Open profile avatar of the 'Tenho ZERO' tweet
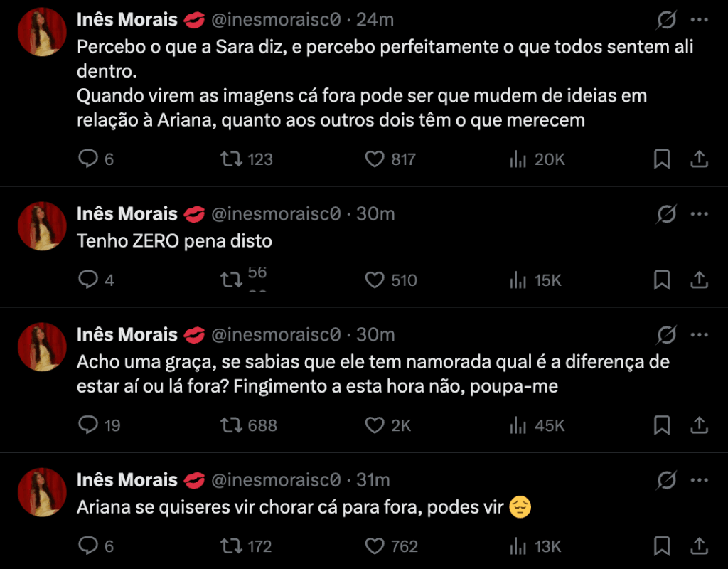728x569 pixels. [42, 226]
